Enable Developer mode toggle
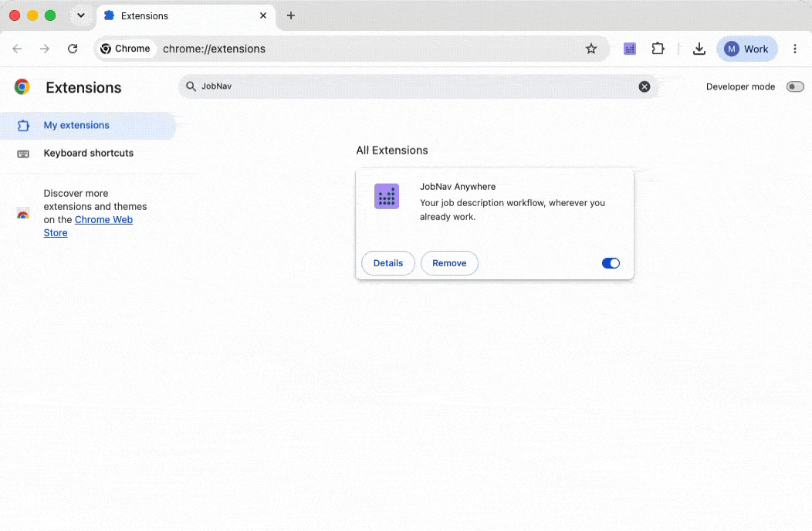 795,86
